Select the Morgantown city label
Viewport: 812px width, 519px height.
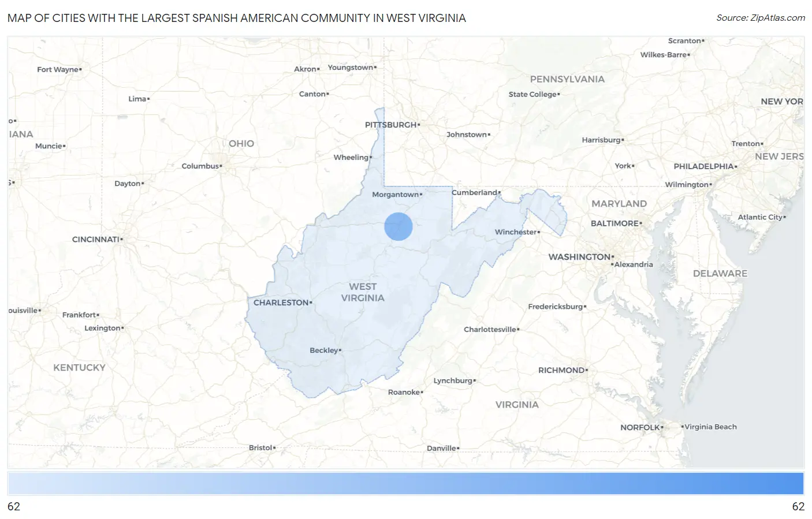396,195
